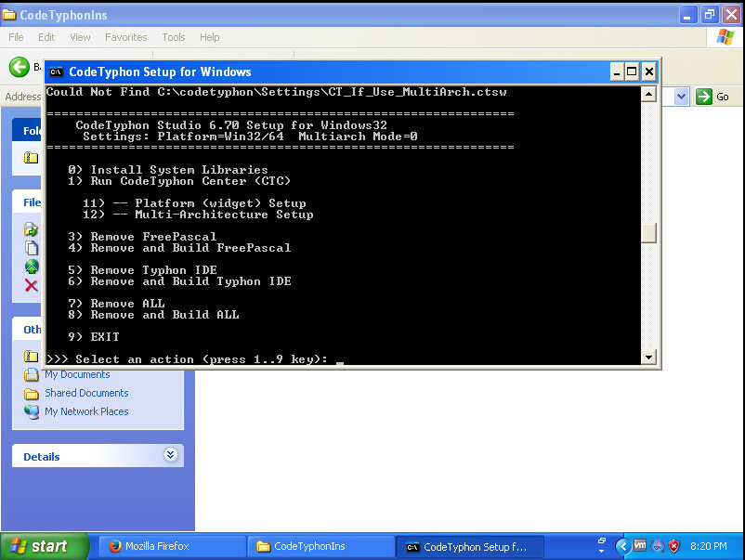Screen dimensions: 745x560
Task: Click the Windows Start button
Action: (45, 546)
